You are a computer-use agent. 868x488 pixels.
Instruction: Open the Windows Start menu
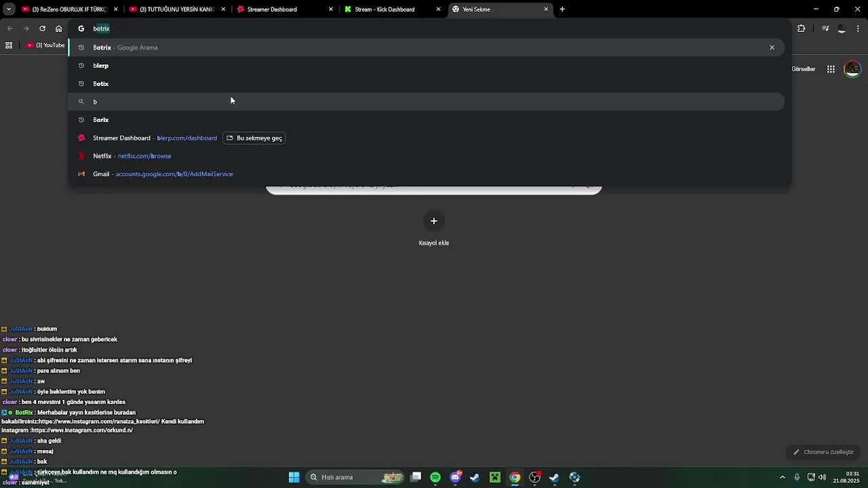(x=294, y=477)
